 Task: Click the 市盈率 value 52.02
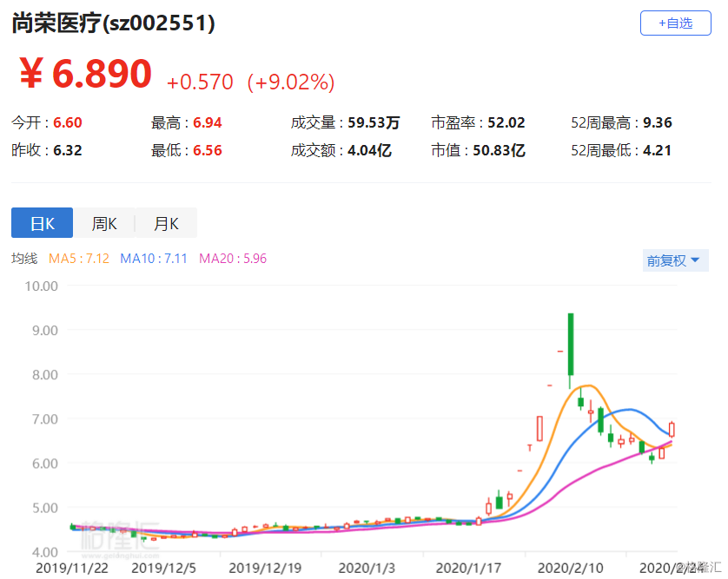point(506,122)
